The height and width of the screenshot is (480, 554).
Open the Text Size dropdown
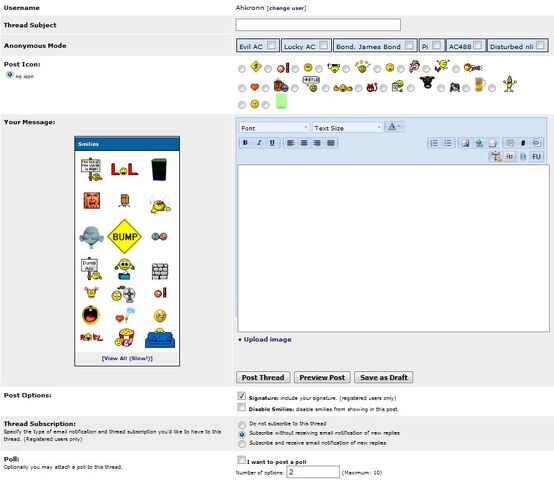(347, 128)
